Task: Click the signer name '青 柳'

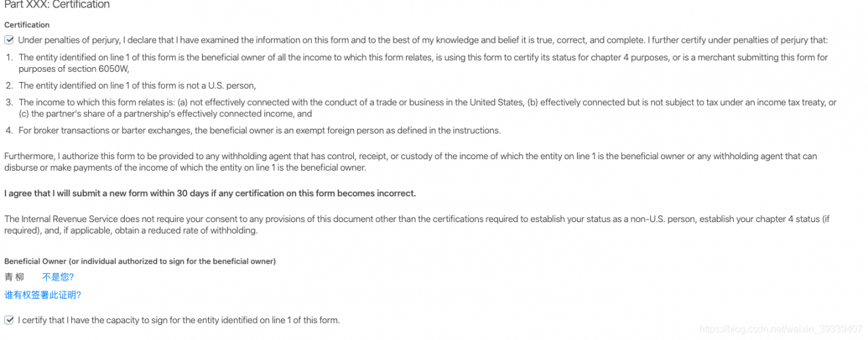Action: 14,277
